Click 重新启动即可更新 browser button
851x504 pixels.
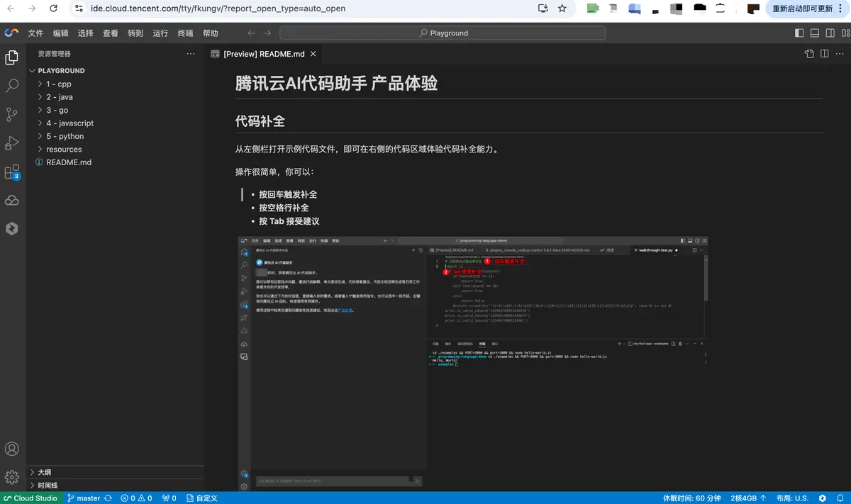pyautogui.click(x=801, y=9)
